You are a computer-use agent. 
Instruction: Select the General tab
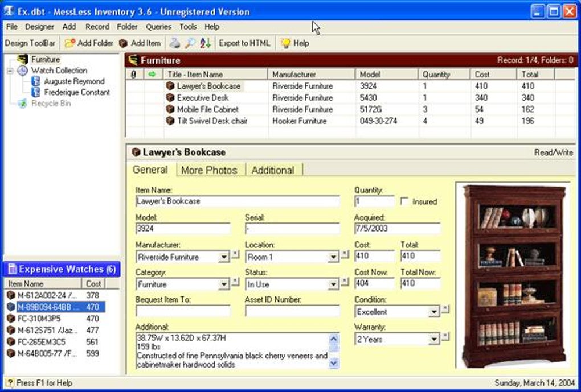(x=150, y=170)
